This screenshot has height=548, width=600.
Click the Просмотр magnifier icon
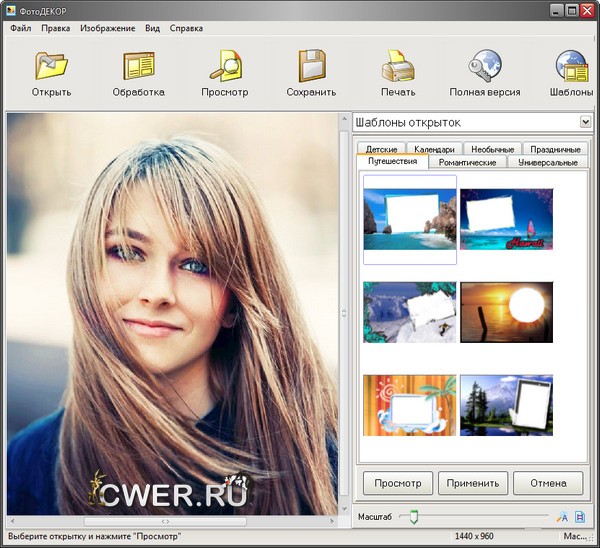coord(225,66)
